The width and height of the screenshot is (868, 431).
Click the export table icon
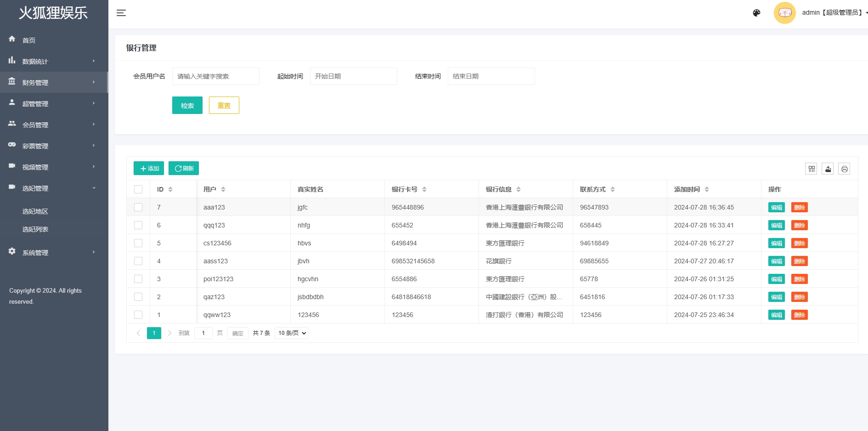tap(828, 169)
